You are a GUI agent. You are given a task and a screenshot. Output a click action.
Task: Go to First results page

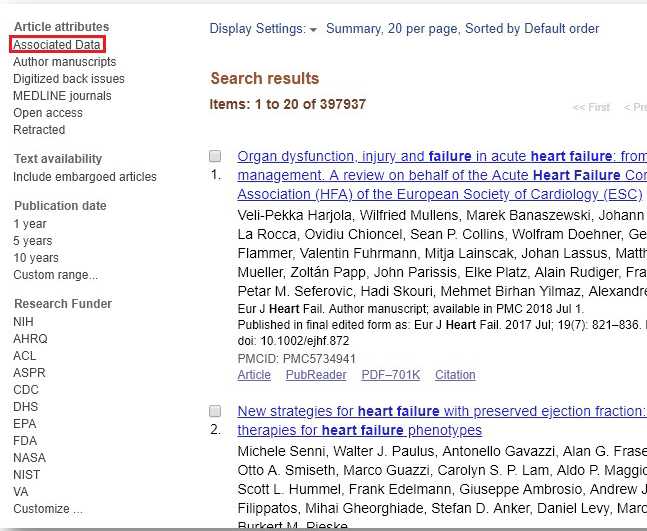(x=591, y=107)
